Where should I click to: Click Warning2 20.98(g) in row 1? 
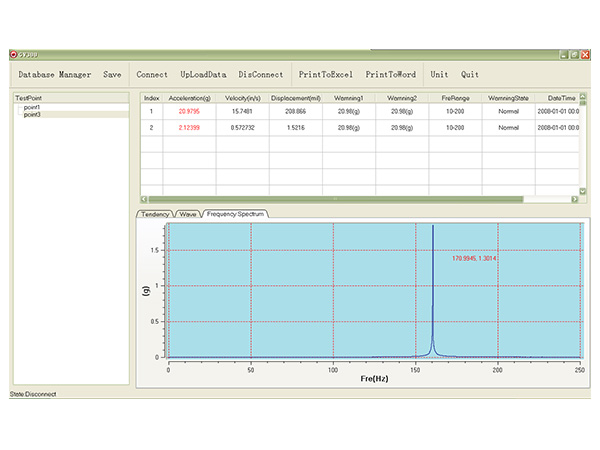point(402,111)
